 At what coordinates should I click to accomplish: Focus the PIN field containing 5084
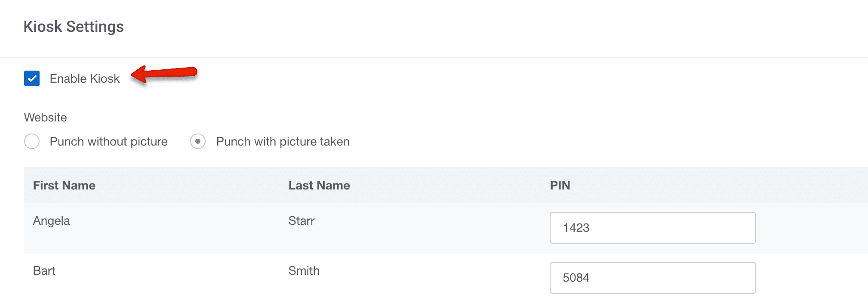pos(653,278)
